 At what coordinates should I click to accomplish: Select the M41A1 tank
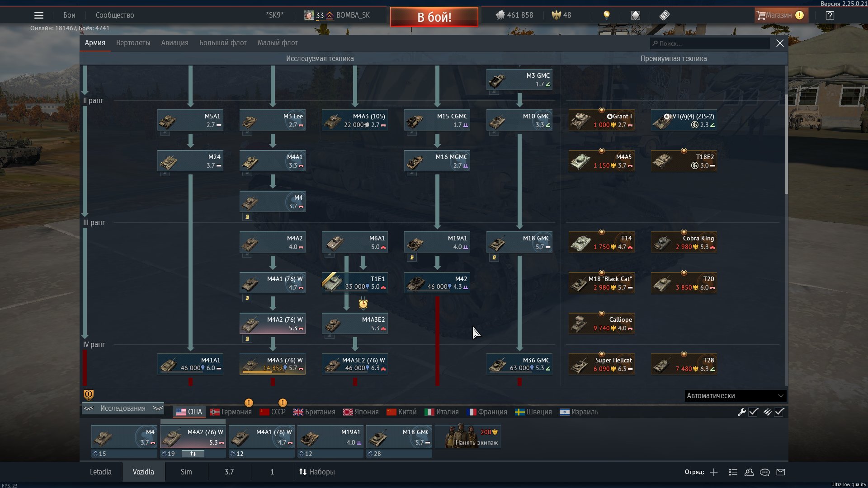click(190, 364)
